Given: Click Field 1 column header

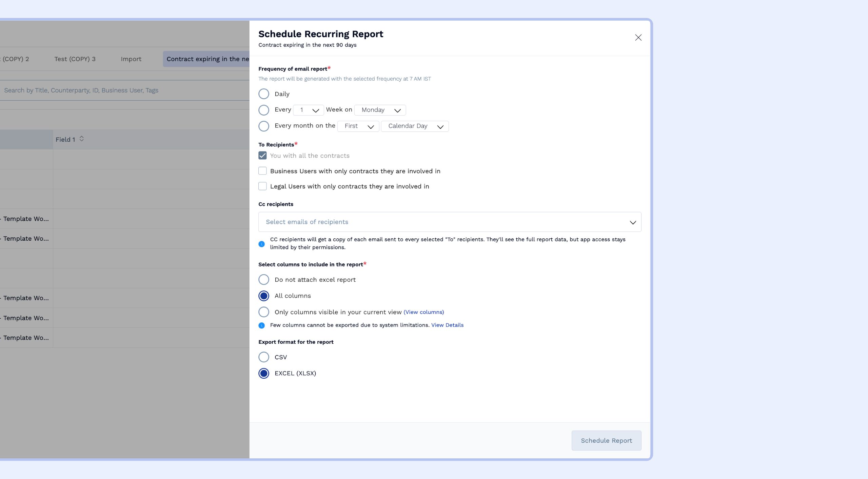Looking at the screenshot, I should 151,139.
